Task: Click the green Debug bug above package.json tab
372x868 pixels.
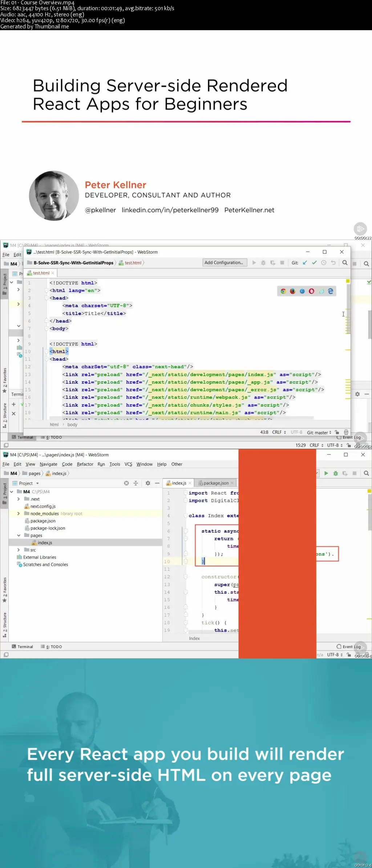Action: click(x=336, y=473)
